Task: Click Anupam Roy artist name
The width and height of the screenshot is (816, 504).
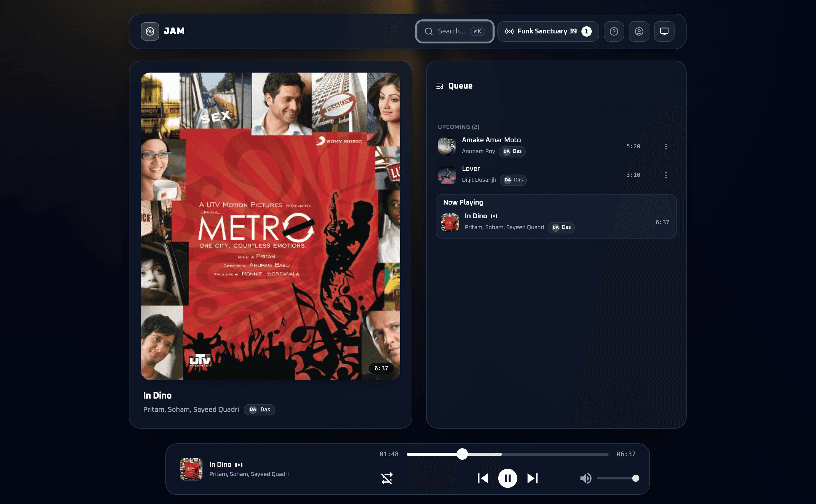Action: click(478, 151)
